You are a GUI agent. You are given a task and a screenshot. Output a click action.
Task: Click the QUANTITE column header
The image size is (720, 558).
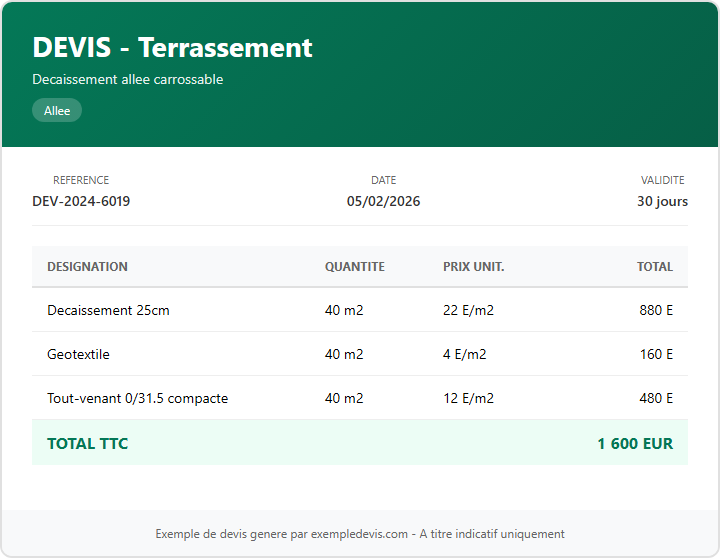354,267
